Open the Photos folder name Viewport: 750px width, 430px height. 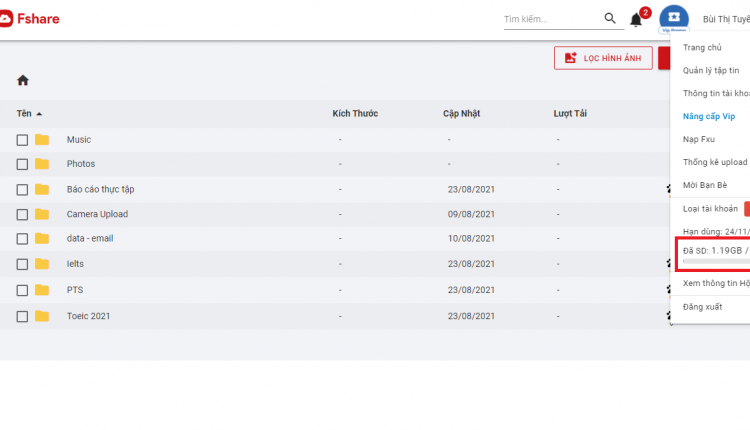[x=81, y=164]
